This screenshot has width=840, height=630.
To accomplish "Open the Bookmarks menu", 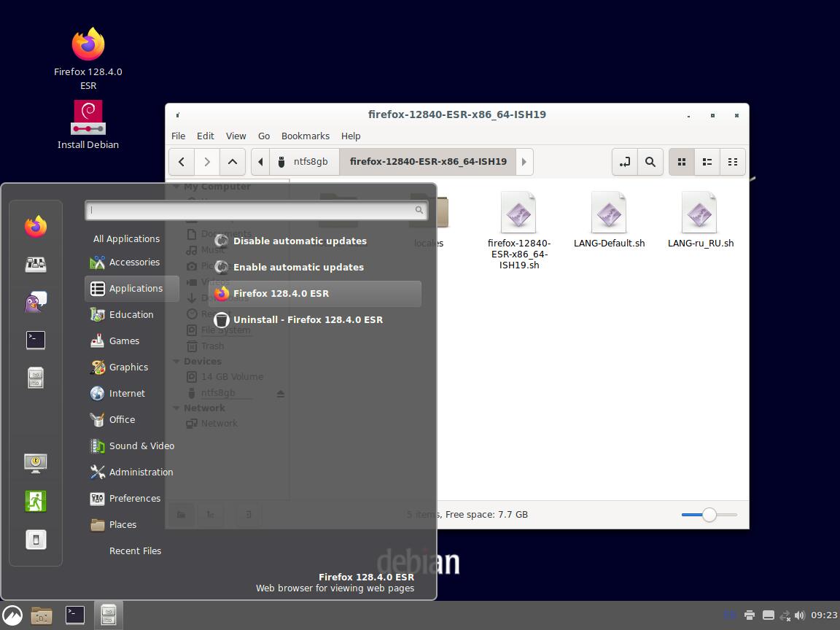I will 306,136.
